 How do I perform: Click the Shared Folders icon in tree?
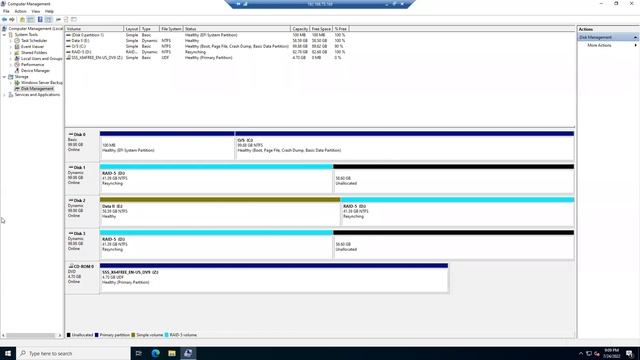tap(17, 53)
